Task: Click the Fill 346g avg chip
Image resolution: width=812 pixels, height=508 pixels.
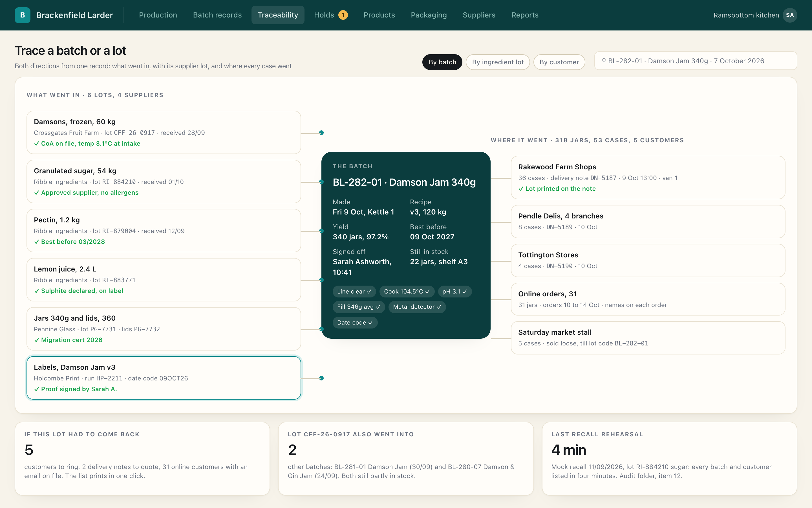Action: (359, 307)
